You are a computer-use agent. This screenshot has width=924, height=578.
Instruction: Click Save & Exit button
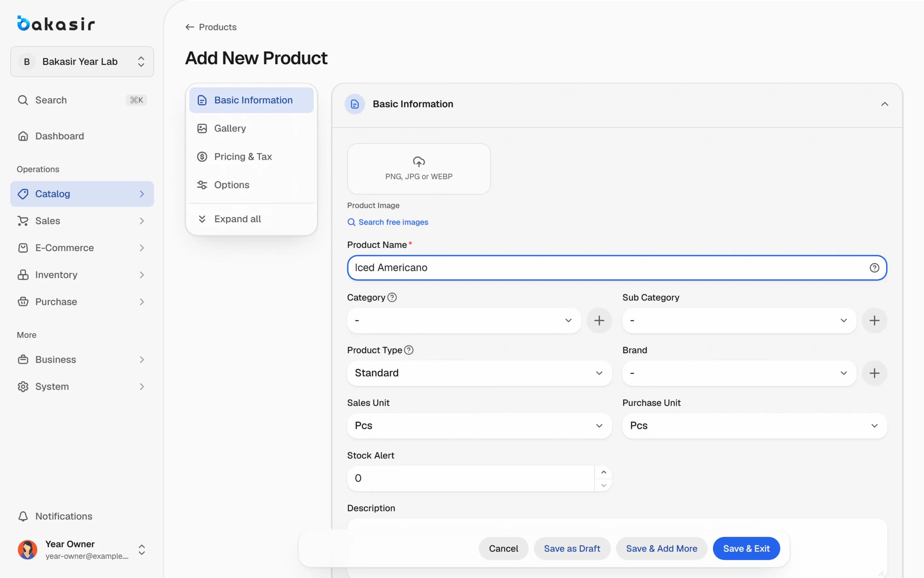point(746,549)
